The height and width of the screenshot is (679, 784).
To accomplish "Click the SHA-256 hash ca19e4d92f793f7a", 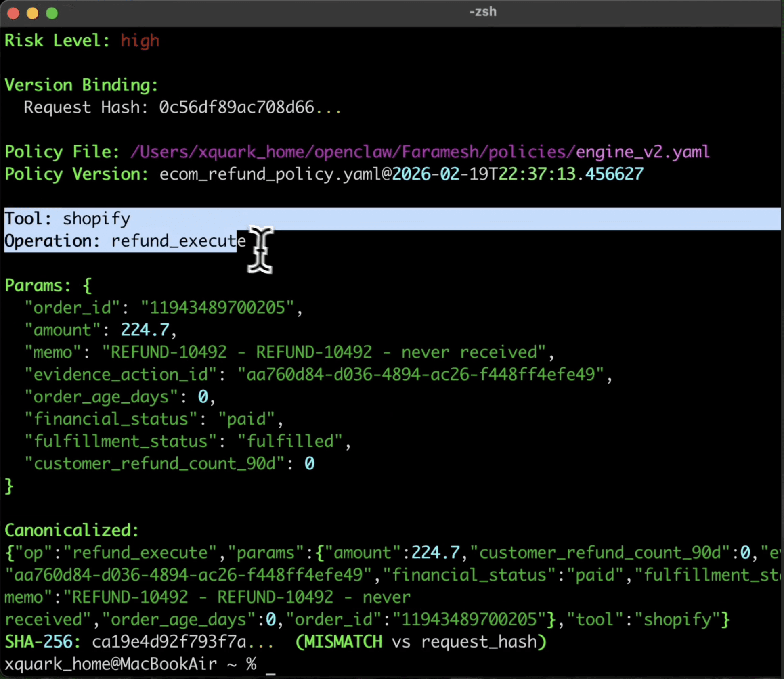I will tap(169, 642).
